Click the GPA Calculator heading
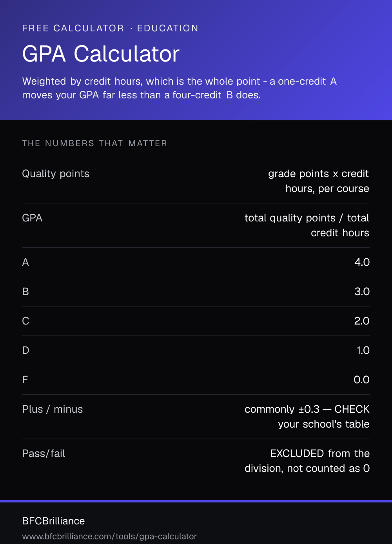Image resolution: width=392 pixels, height=544 pixels. point(101,54)
